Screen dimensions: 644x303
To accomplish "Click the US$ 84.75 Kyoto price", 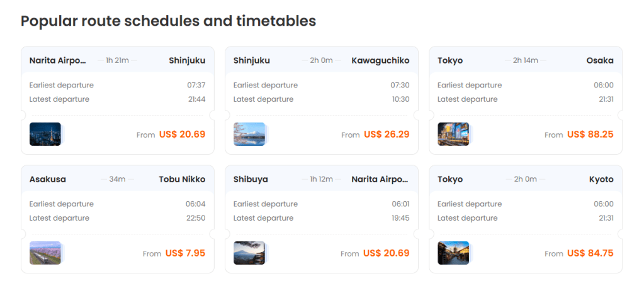I will 590,253.
